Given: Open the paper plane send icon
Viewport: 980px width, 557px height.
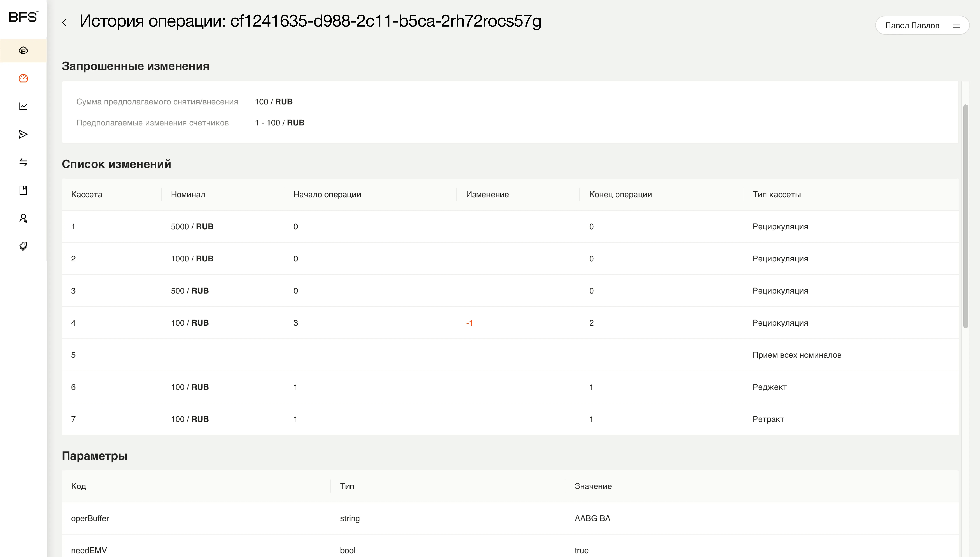Looking at the screenshot, I should 23,134.
